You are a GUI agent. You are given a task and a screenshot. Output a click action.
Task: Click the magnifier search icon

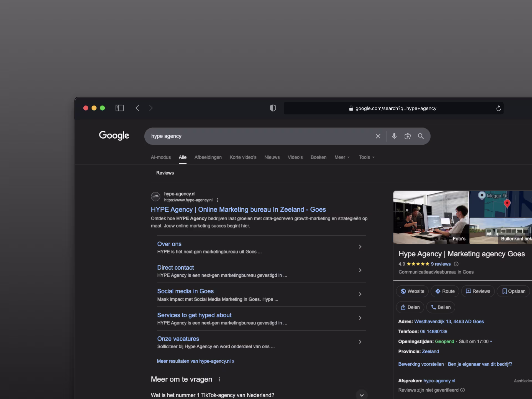point(421,136)
